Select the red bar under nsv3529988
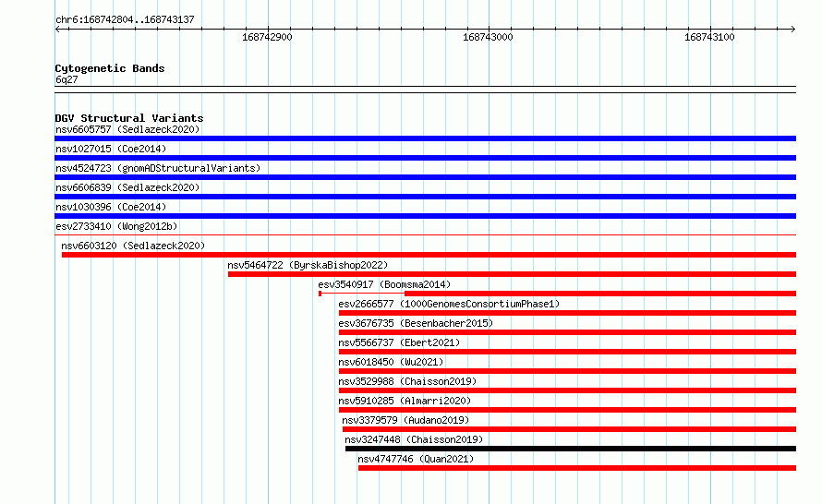Viewport: 822px width, 504px height. 567,390
